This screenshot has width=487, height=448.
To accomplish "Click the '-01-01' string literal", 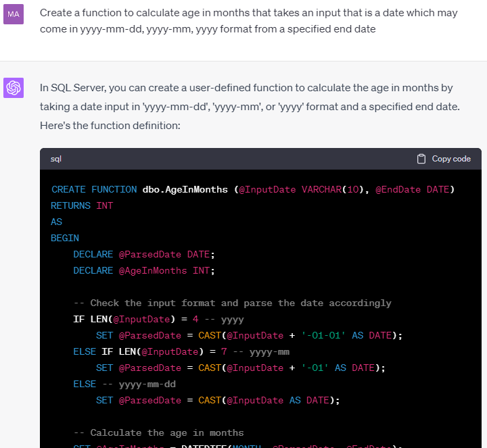I will point(323,335).
